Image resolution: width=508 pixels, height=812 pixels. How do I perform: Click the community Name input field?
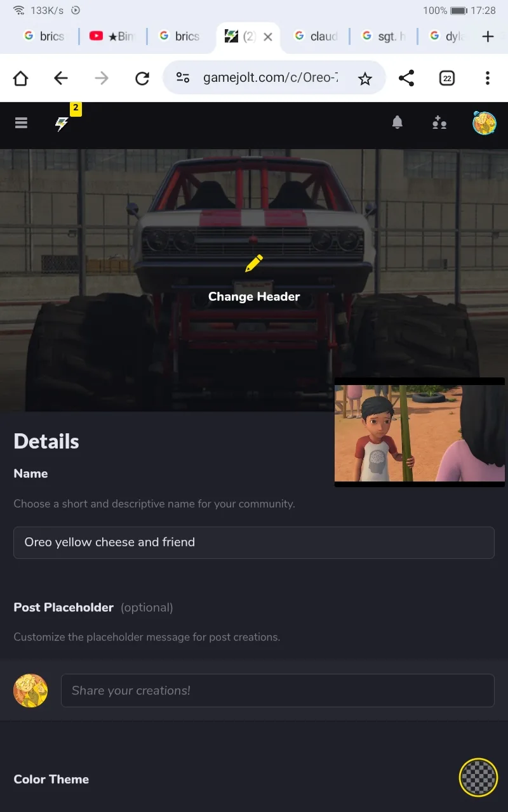pyautogui.click(x=254, y=542)
